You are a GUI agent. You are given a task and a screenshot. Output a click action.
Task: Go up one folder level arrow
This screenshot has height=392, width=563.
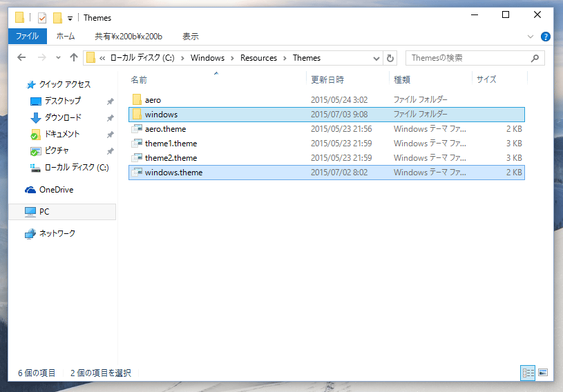pyautogui.click(x=74, y=57)
